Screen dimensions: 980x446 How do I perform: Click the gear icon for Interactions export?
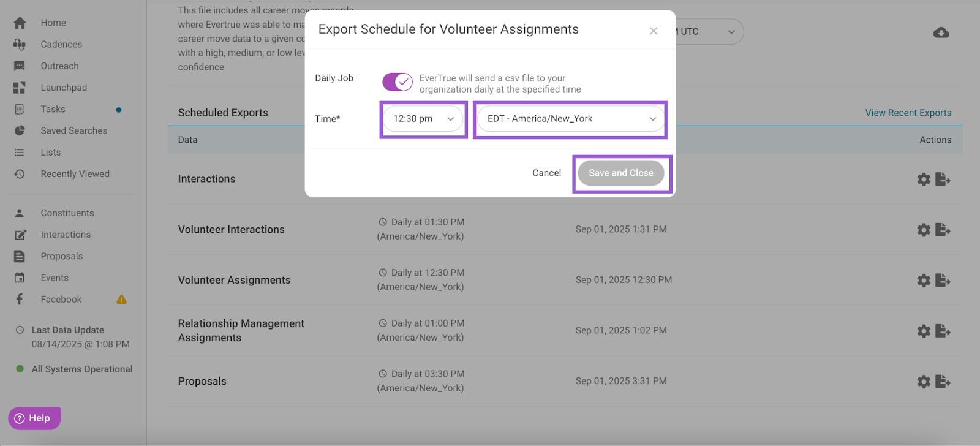click(x=924, y=180)
